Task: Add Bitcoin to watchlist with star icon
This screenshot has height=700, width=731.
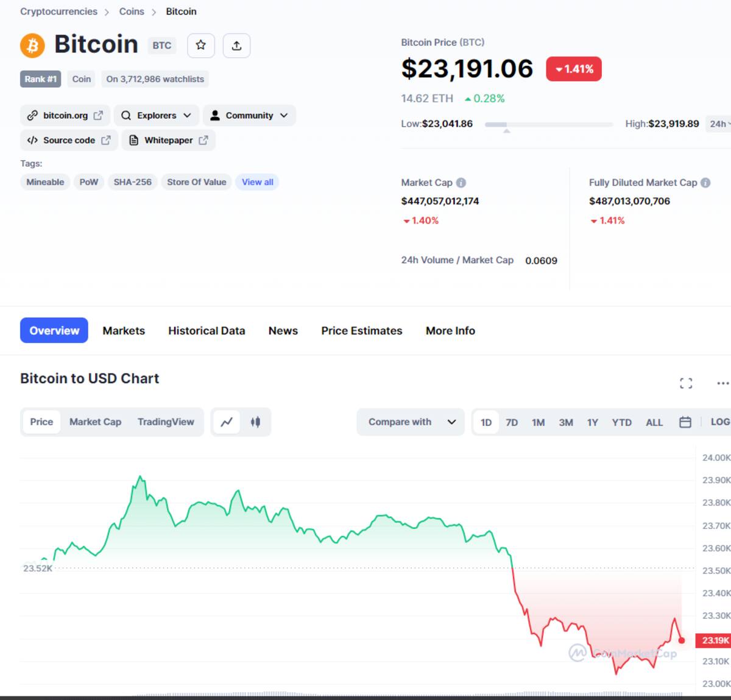Action: (x=201, y=45)
